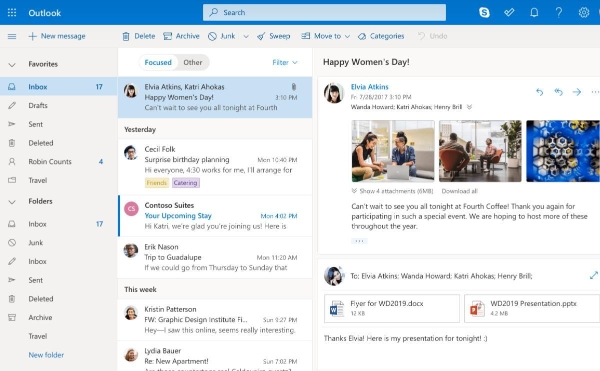Click Cecil Folk's avatar picture

(x=131, y=153)
